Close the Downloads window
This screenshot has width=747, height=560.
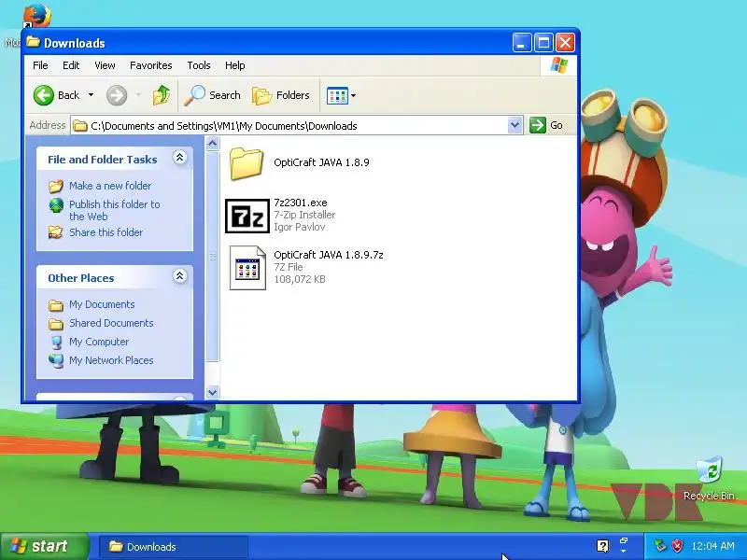pyautogui.click(x=565, y=43)
